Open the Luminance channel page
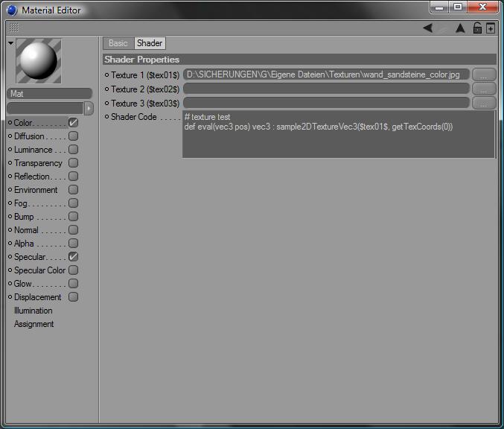Screen dimensions: 504x429 33,150
